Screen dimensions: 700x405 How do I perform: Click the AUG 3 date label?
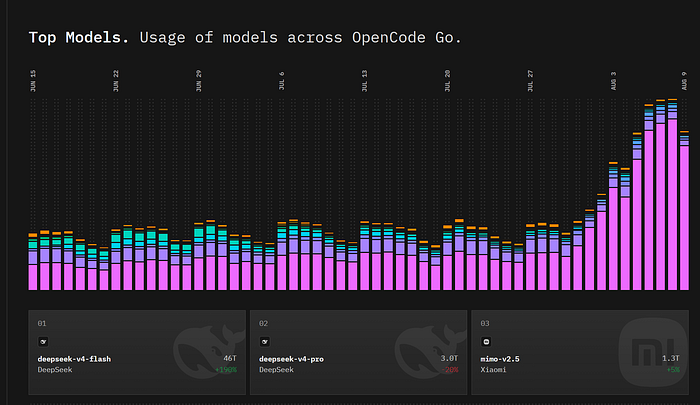[x=613, y=81]
